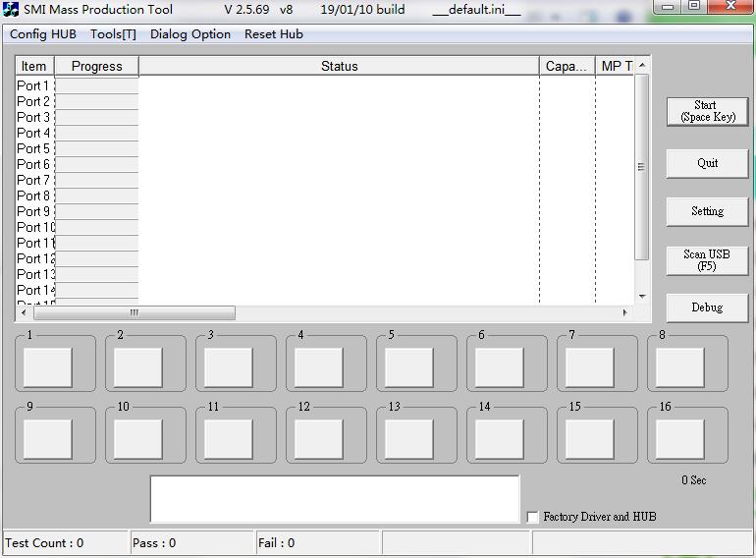
Task: Select the Port 14 row
Action: [325, 290]
